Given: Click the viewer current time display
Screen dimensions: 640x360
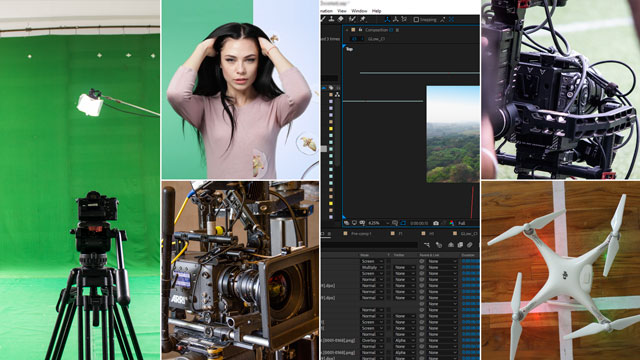Looking at the screenshot, I should click(419, 223).
